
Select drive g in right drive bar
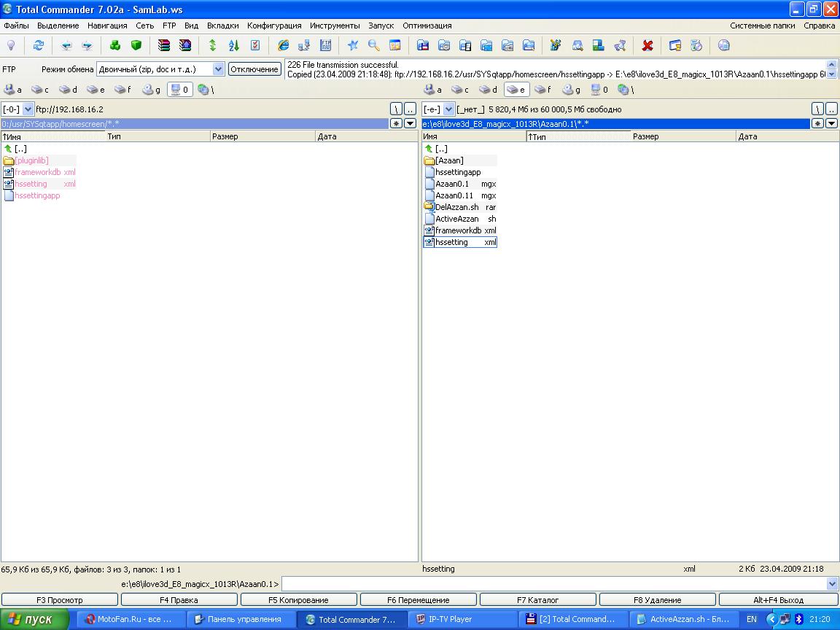(x=572, y=90)
